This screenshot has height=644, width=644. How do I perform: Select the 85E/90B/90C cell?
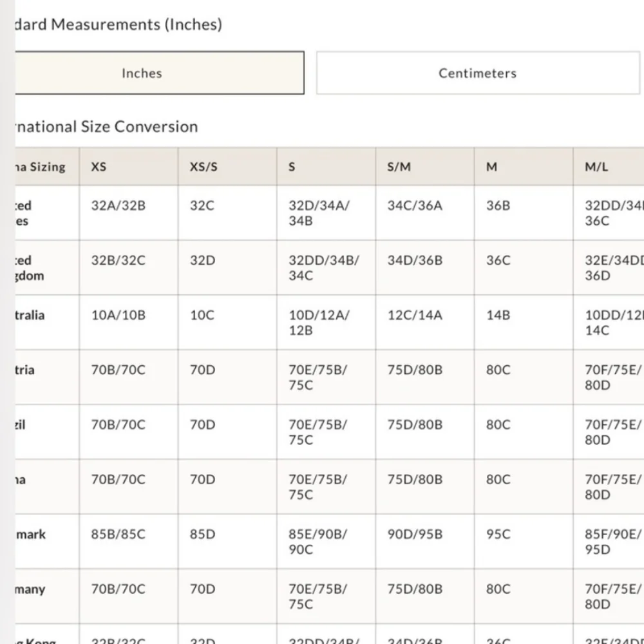click(326, 542)
